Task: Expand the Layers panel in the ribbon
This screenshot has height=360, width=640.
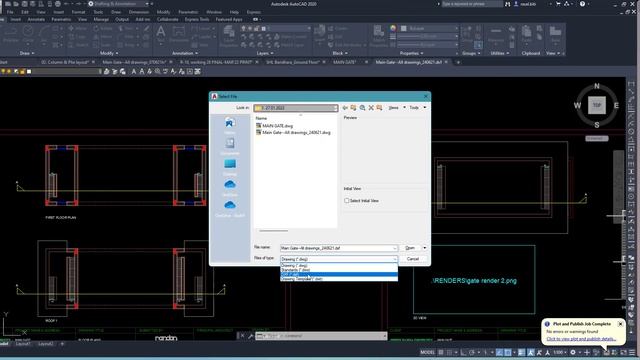Action: point(265,53)
